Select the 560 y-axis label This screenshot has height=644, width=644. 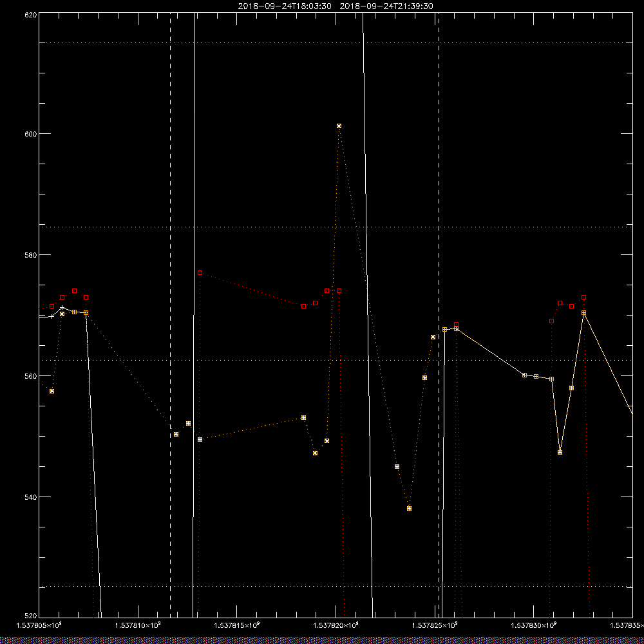(x=31, y=376)
